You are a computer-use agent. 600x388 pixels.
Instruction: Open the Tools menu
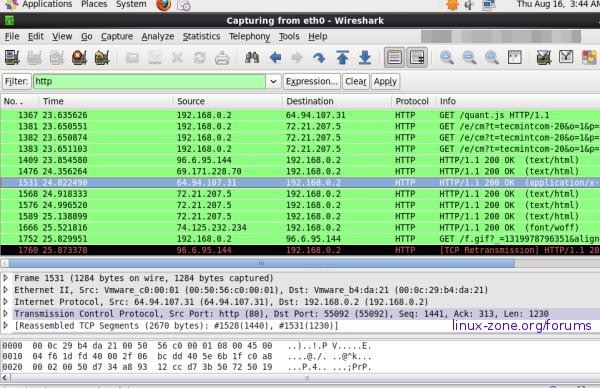[289, 36]
